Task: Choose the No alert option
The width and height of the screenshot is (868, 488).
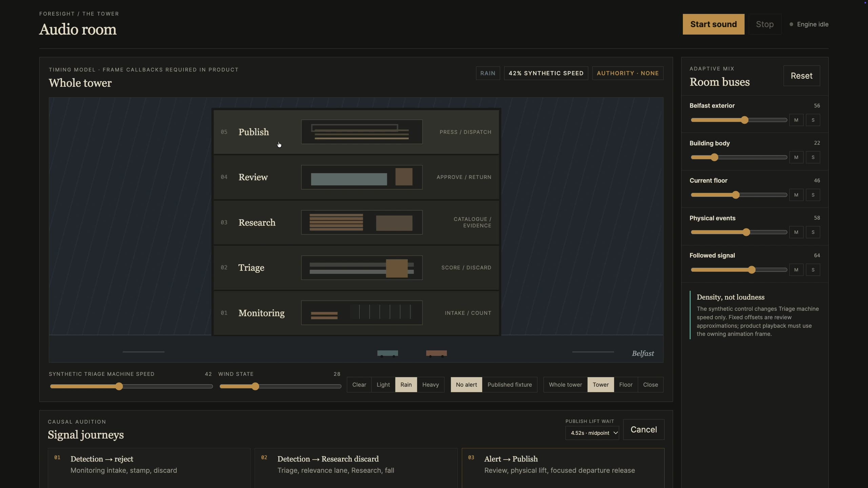Action: click(466, 385)
